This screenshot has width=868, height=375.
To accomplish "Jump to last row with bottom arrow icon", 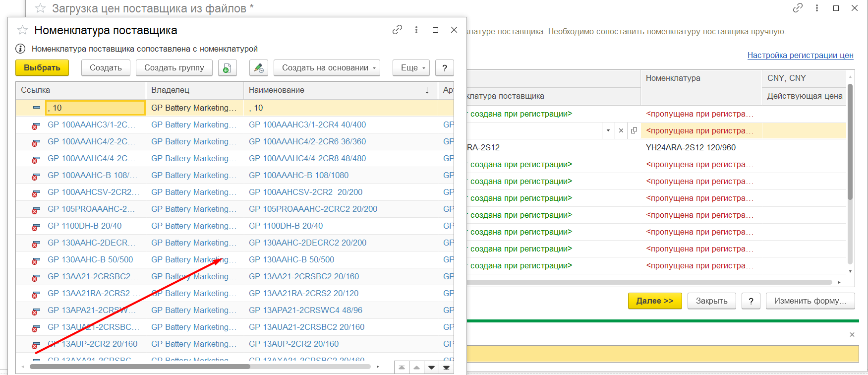I will [446, 368].
